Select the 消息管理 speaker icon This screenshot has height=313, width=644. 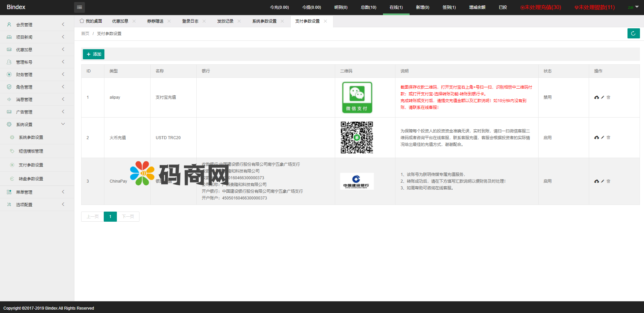(x=9, y=99)
